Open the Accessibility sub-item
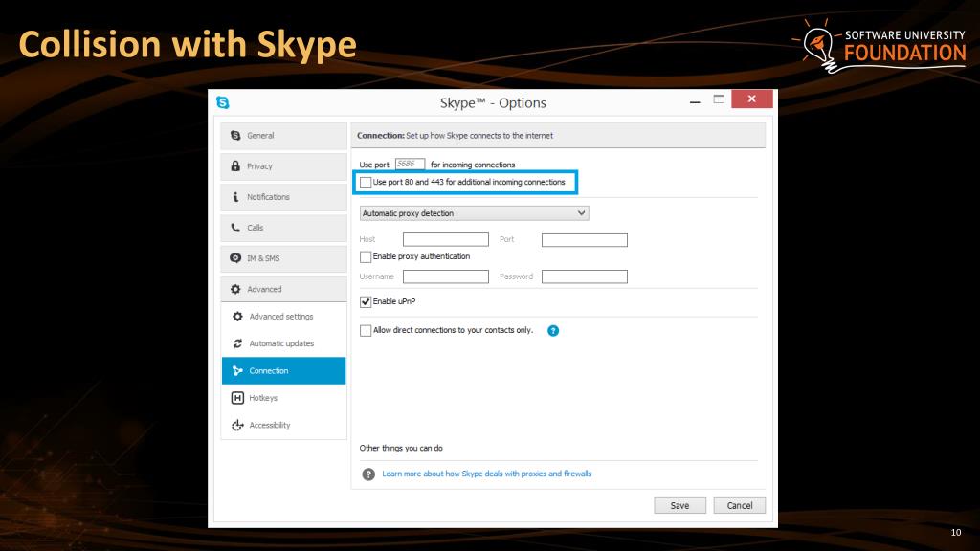Screen dimensions: 980x551 tap(283, 426)
